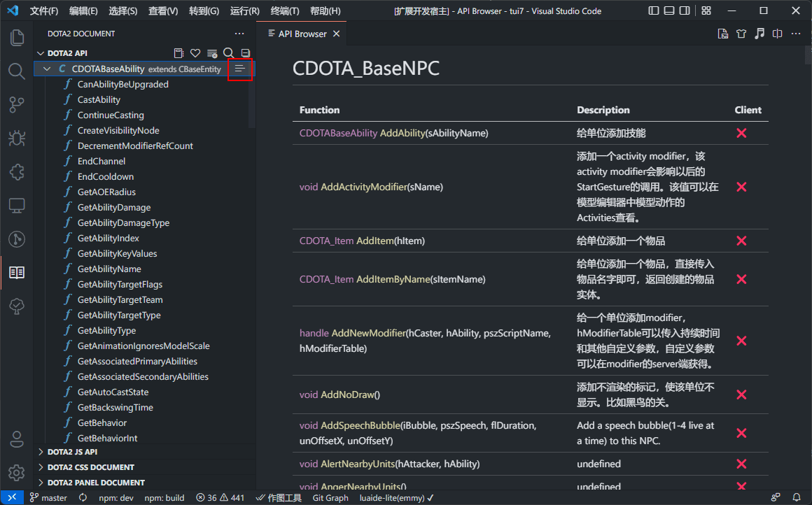Click the file image icon in editor toolbar

[723, 34]
